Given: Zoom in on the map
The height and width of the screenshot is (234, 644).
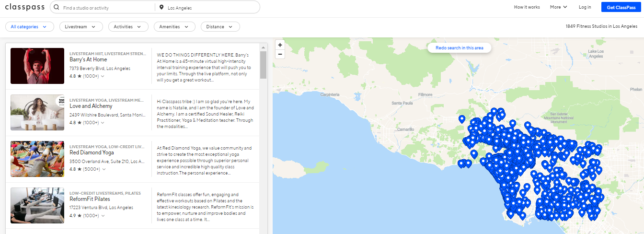Looking at the screenshot, I should [280, 45].
